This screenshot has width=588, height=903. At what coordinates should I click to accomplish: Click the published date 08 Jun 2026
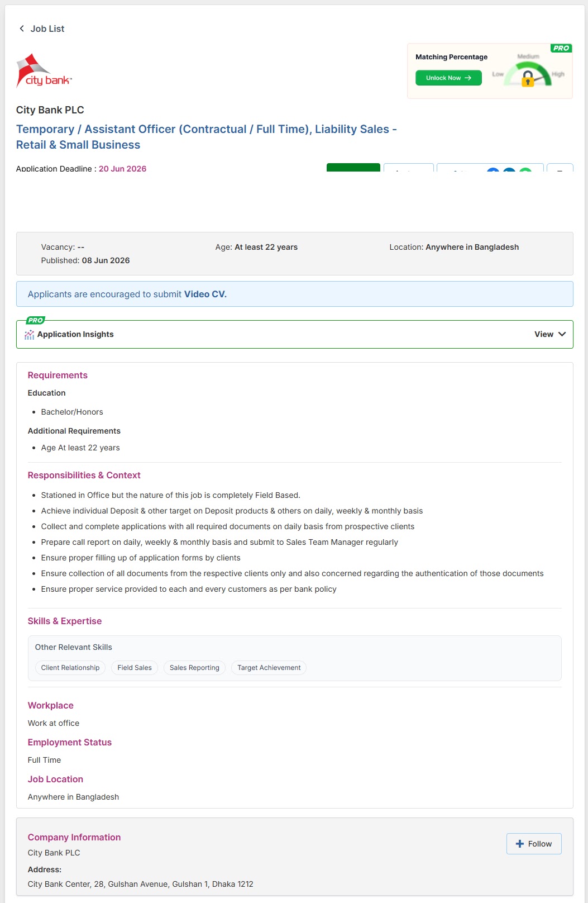click(106, 260)
